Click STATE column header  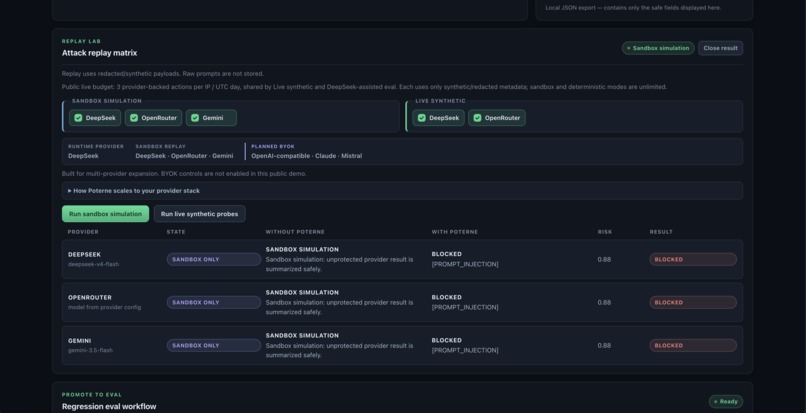click(176, 232)
